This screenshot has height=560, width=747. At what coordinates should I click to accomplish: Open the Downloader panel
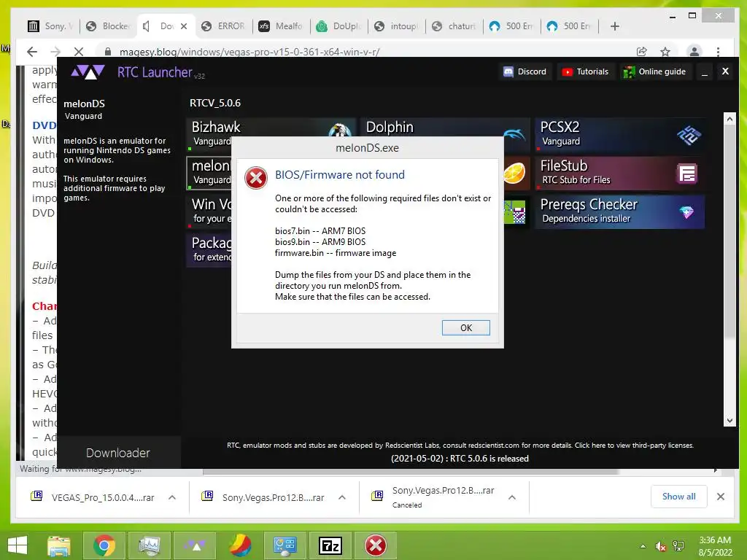(x=118, y=452)
